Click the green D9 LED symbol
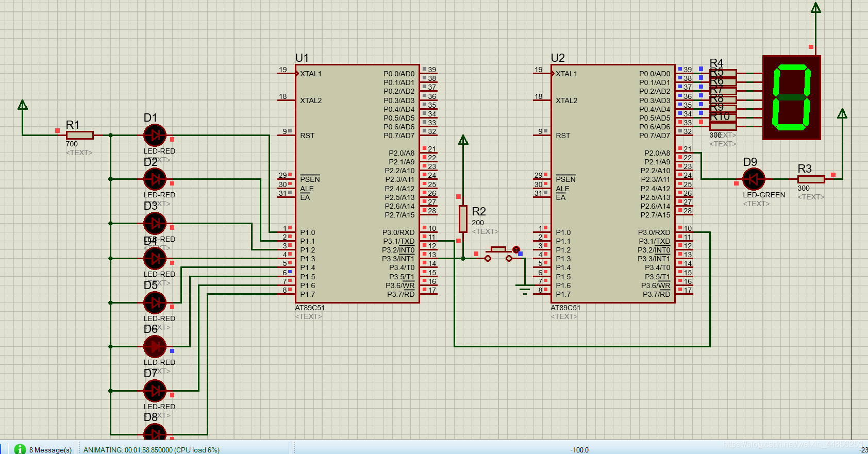Viewport: 868px width, 454px height. tap(754, 179)
